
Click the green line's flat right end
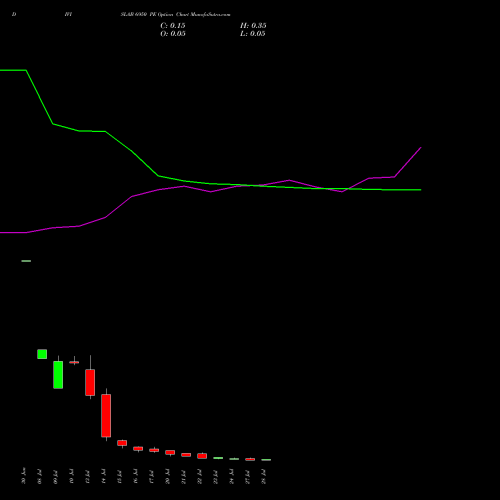coord(421,190)
